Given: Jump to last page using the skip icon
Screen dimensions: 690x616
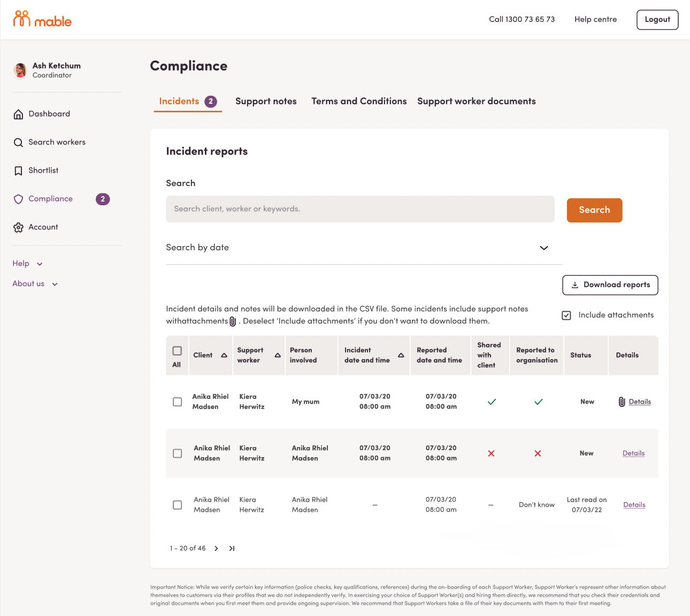Looking at the screenshot, I should (232, 548).
